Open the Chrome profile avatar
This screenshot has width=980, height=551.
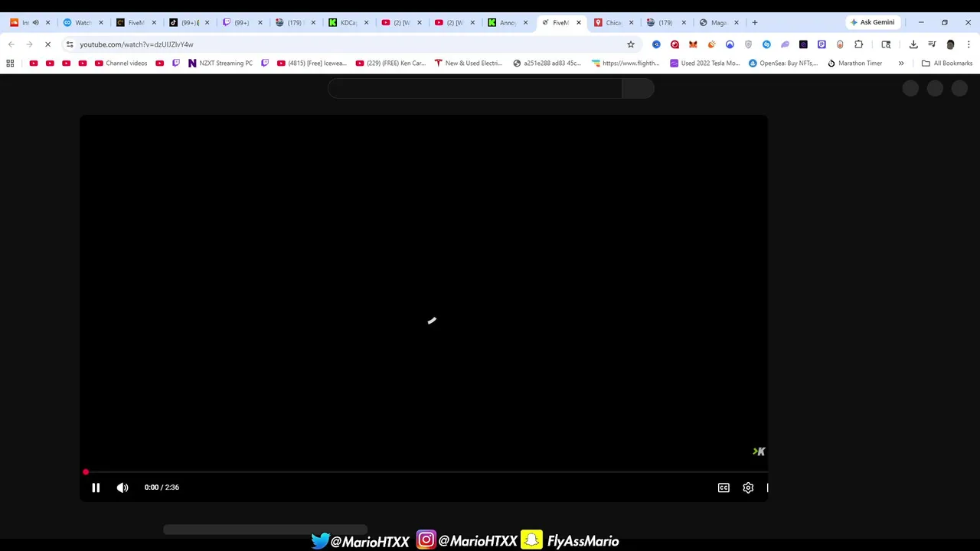click(x=950, y=44)
